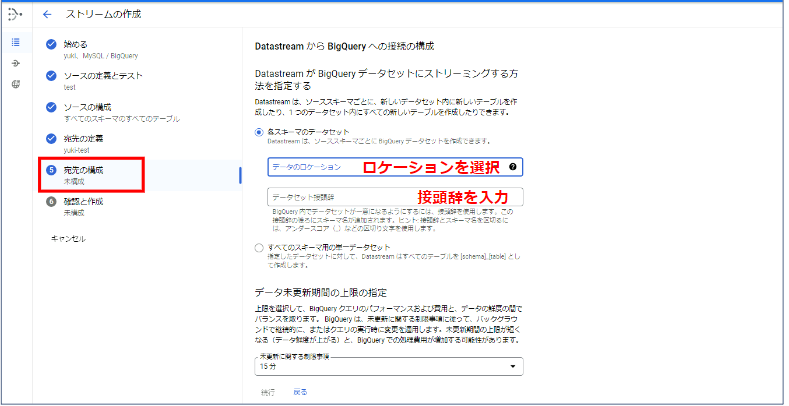The image size is (789, 406).
Task: Open the private connectivity globe sidebar icon
Action: (15, 84)
